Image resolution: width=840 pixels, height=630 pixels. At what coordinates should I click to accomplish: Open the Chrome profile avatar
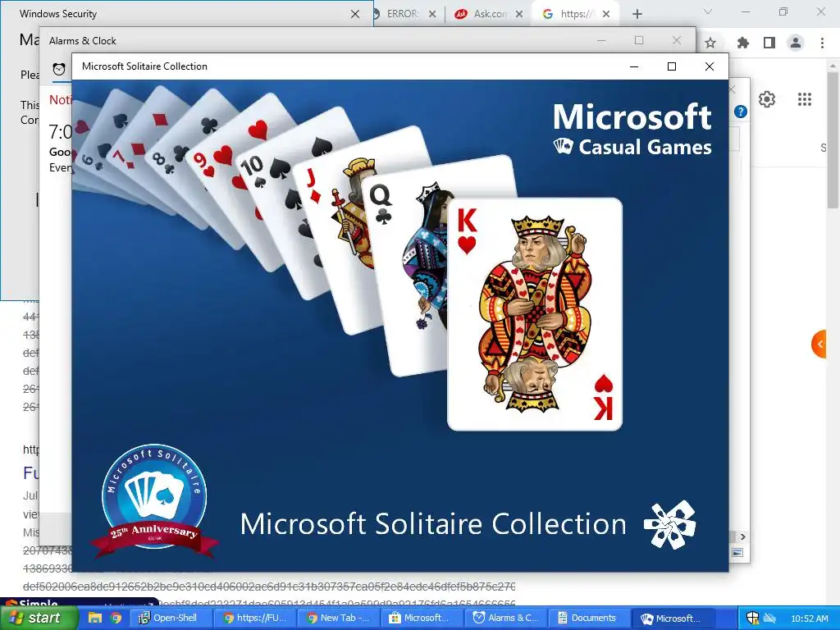[x=796, y=43]
